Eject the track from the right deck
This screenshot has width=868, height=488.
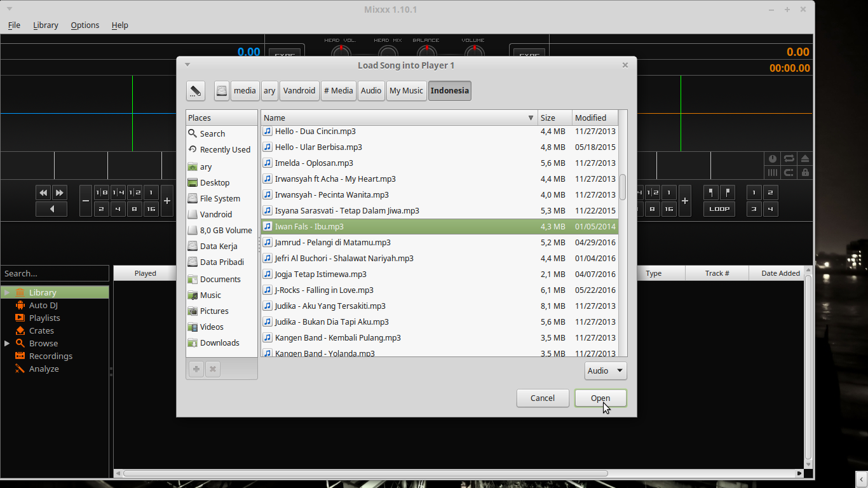click(804, 158)
